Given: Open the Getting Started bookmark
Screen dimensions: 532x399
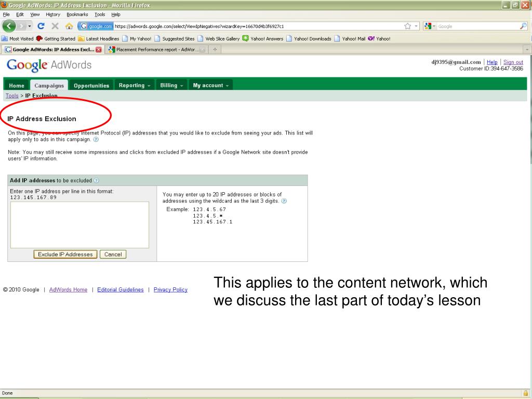Looking at the screenshot, I should (56, 38).
